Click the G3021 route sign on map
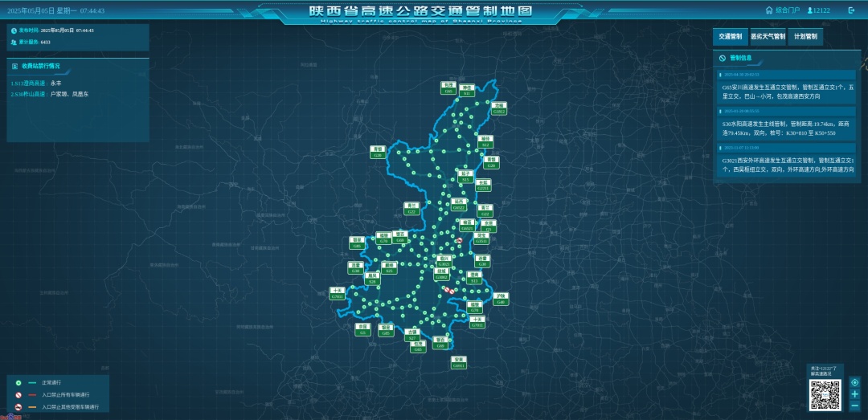Image resolution: width=868 pixels, height=420 pixels. (x=444, y=261)
